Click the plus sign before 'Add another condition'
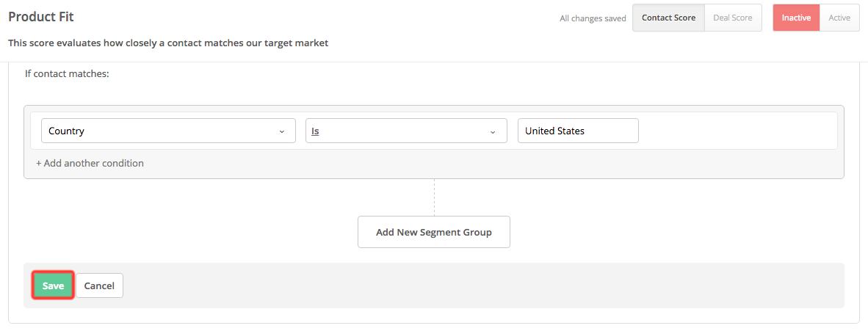The height and width of the screenshot is (331, 868). [39, 163]
